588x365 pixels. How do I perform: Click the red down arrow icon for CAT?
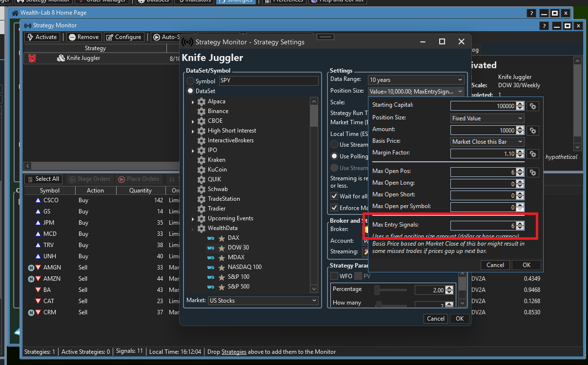coord(38,301)
